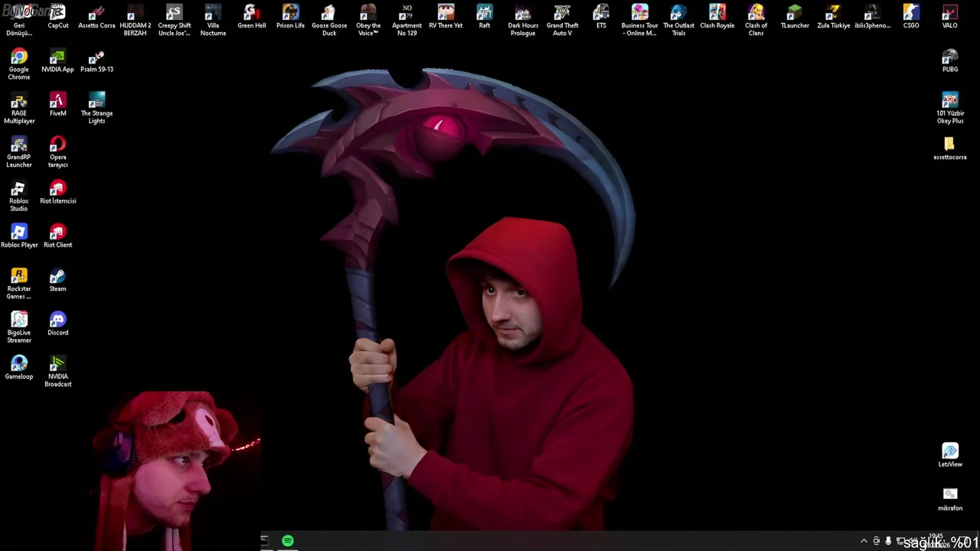Open Rockstar Games launcher icon
The image size is (980, 551).
pyautogui.click(x=19, y=284)
